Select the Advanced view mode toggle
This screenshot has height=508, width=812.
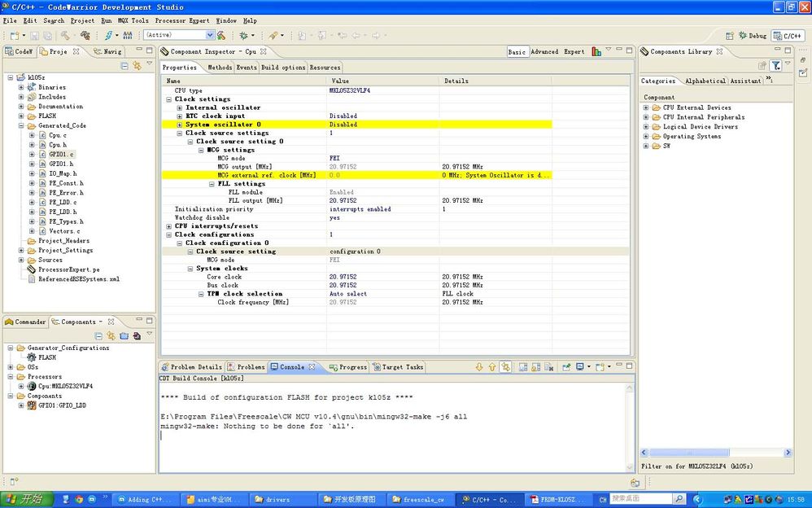click(544, 52)
